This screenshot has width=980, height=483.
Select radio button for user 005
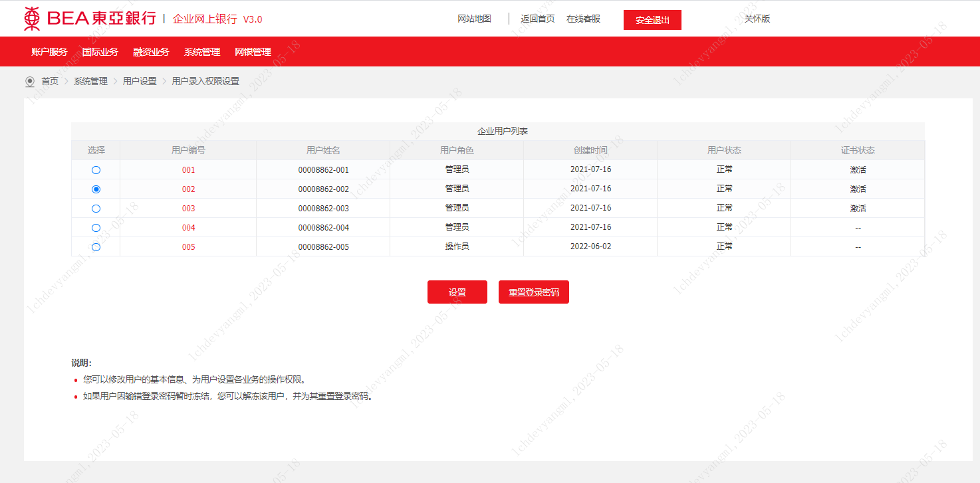96,247
